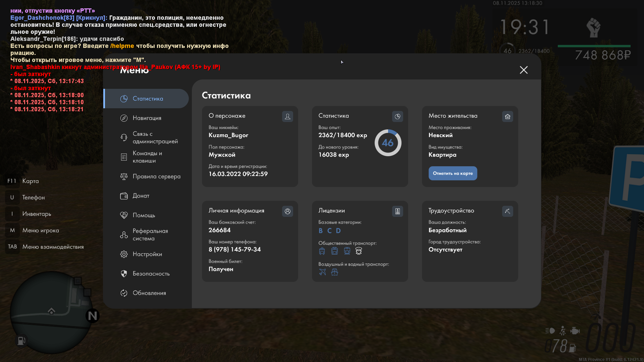644x362 pixels.
Task: Click the profile icon in О персонаже card
Action: (287, 116)
